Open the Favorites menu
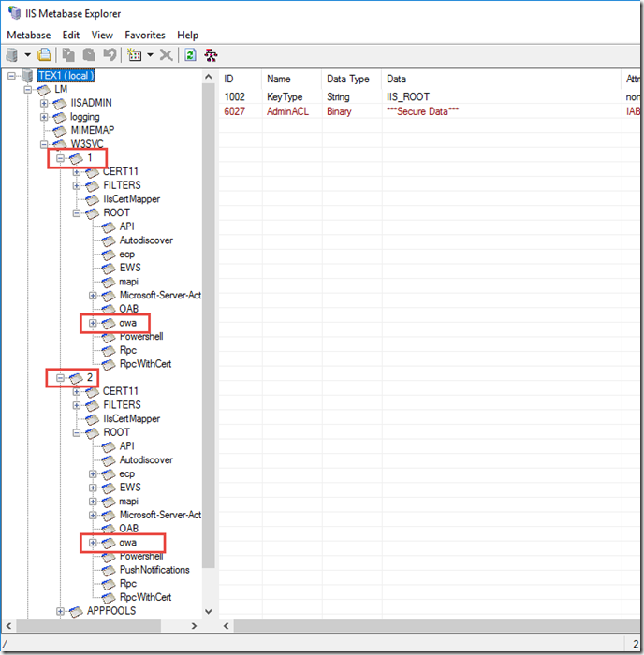644x655 pixels. 145,35
